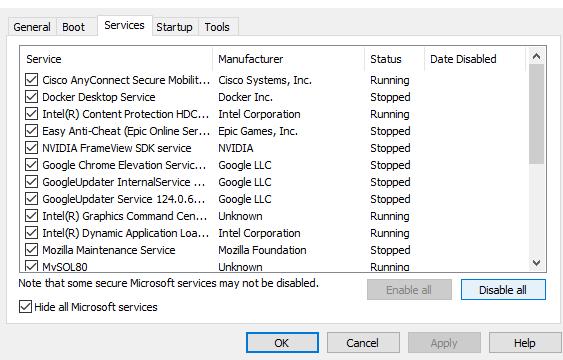Viewport: 563px width, 360px height.
Task: Sort by Date Disabled column header
Action: pos(475,59)
